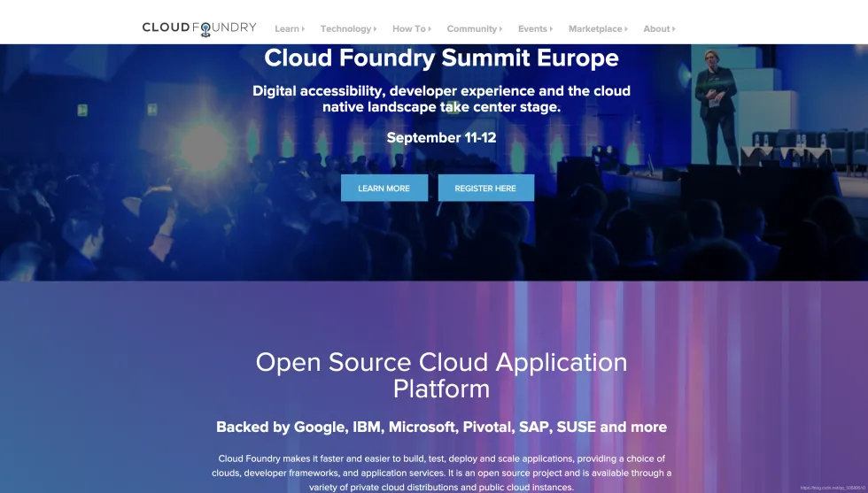Click the arrow next to About
The image size is (868, 493).
click(x=673, y=29)
